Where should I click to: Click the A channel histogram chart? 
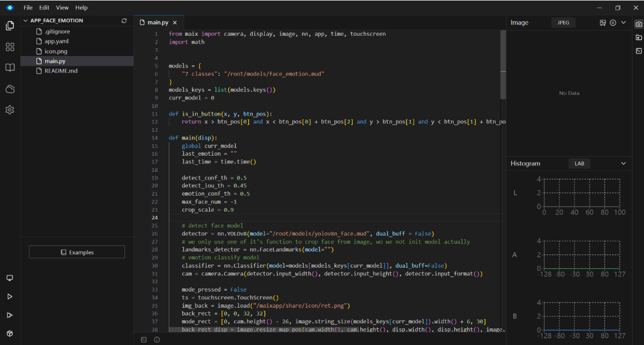tap(581, 255)
